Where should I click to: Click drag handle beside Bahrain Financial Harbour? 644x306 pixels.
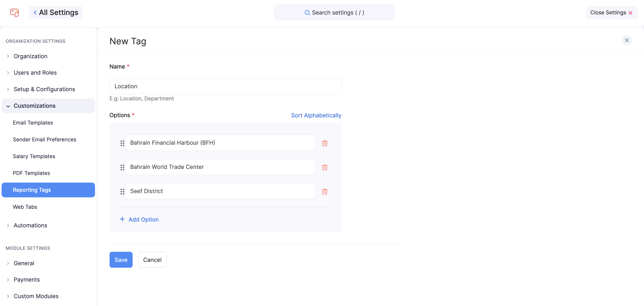click(122, 143)
